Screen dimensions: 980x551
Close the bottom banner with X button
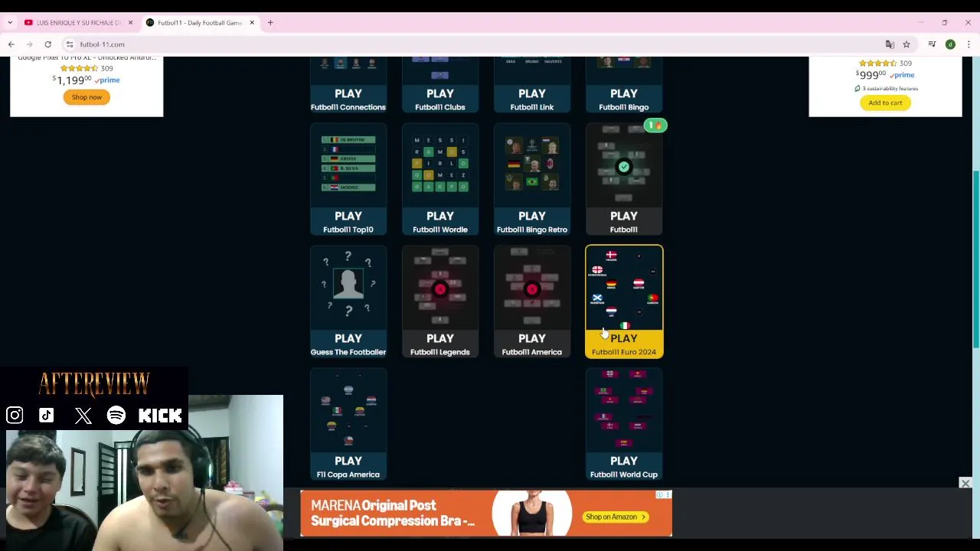point(965,483)
